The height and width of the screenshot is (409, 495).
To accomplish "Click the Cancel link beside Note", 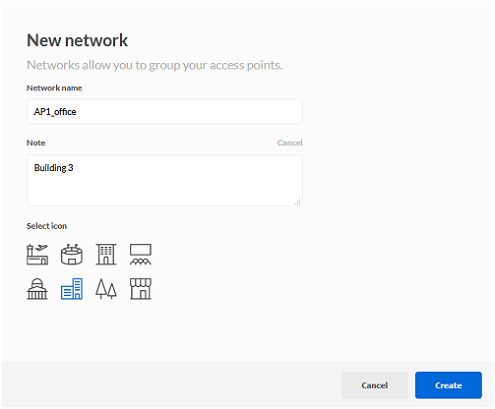I will (x=290, y=143).
